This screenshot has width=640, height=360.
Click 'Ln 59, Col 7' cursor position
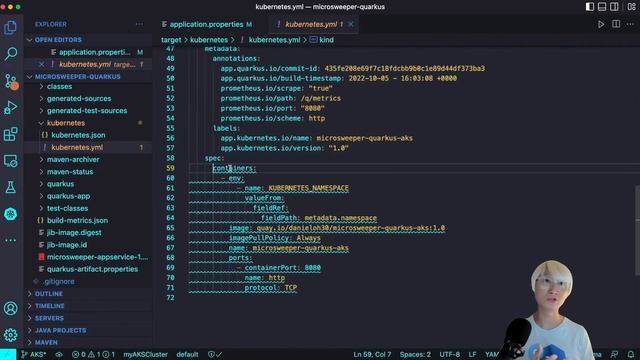(372, 354)
